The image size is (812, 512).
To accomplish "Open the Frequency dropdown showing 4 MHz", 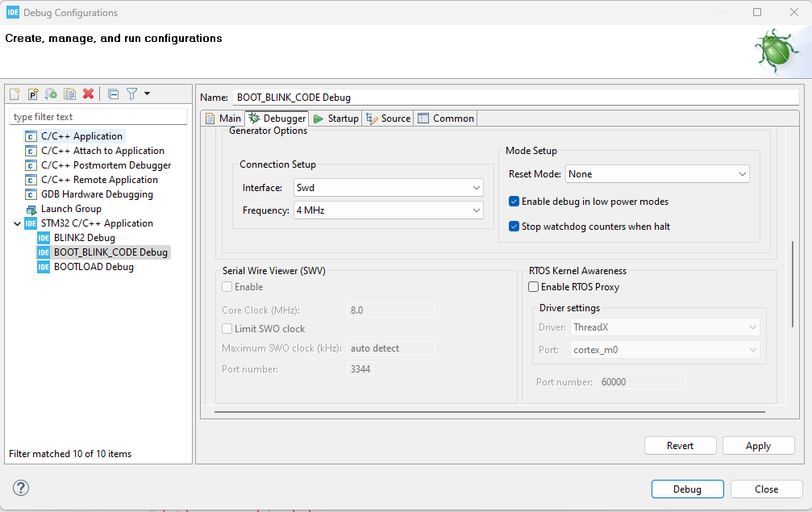I will (388, 210).
